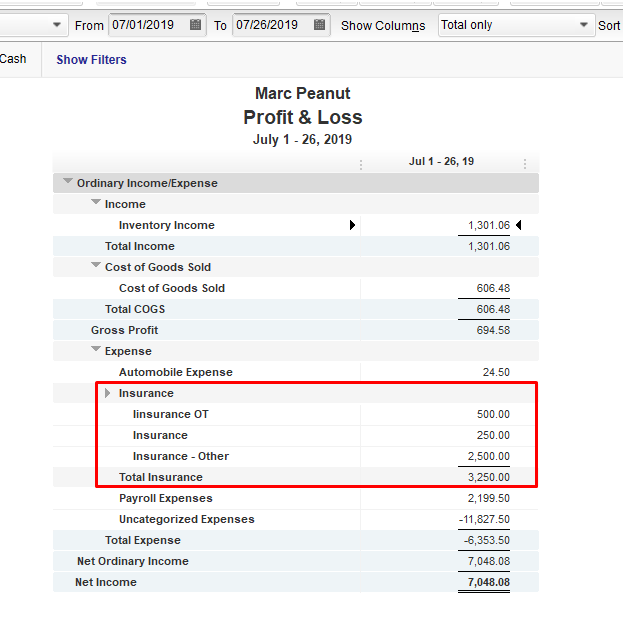Click the Gross Profit value 694.58
The image size is (623, 636).
[x=493, y=330]
